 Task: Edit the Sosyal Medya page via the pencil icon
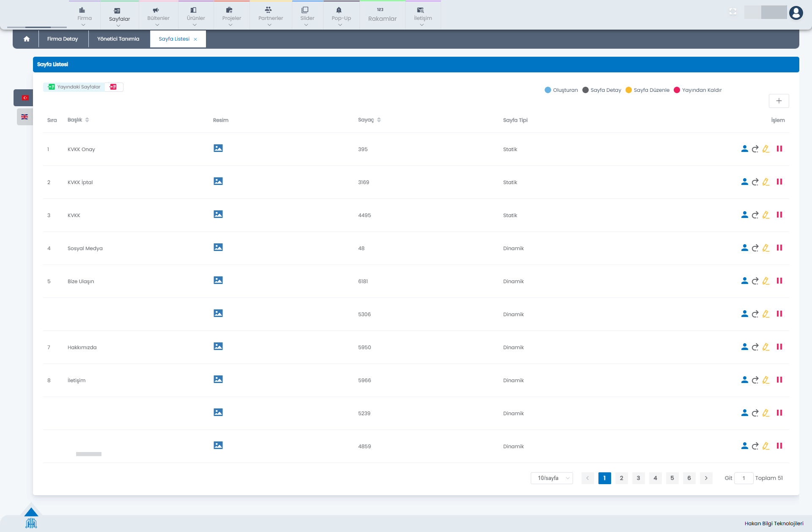pyautogui.click(x=766, y=248)
